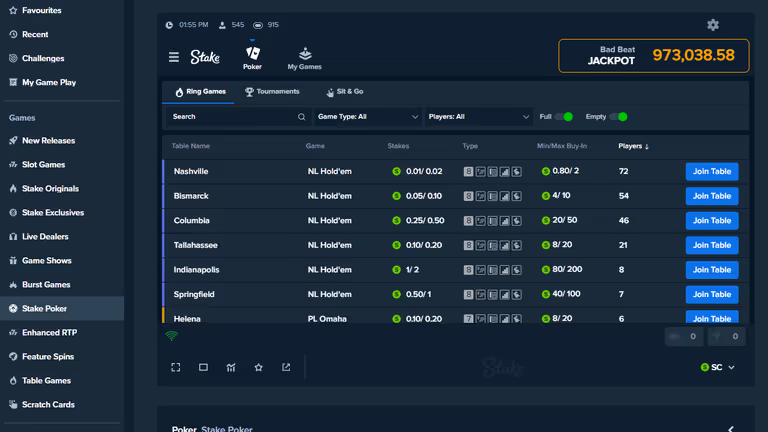Enter fullscreen mode with the expand icon

pyautogui.click(x=175, y=367)
